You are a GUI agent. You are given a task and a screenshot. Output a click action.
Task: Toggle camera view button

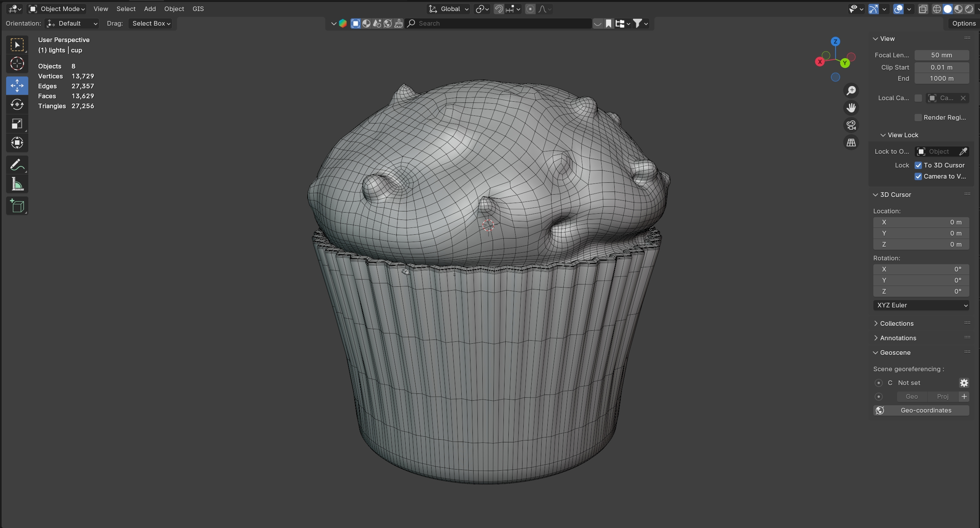click(x=851, y=125)
